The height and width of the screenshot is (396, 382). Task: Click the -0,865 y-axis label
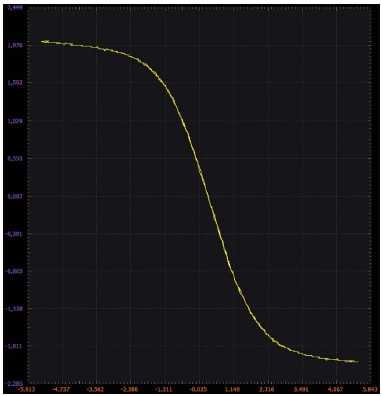pyautogui.click(x=15, y=271)
